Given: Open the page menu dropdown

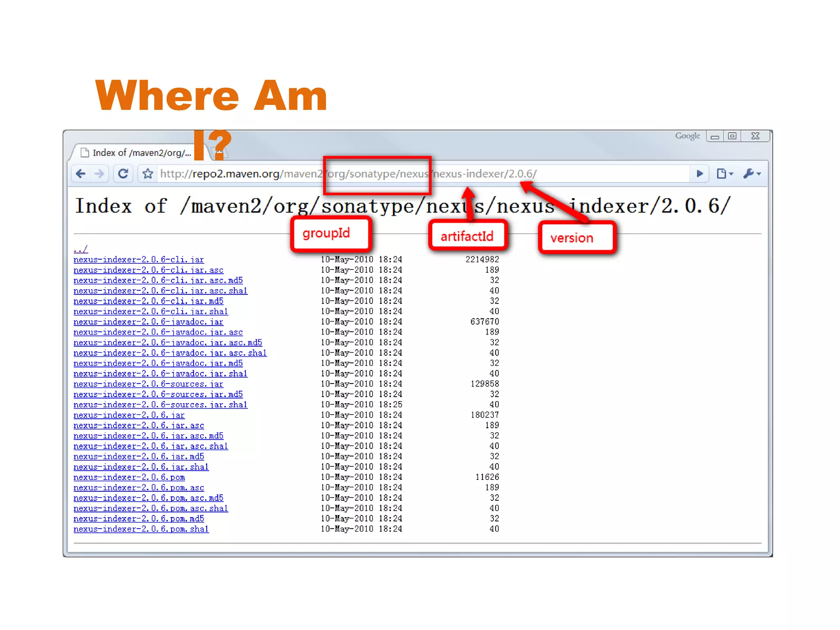Looking at the screenshot, I should (x=724, y=174).
